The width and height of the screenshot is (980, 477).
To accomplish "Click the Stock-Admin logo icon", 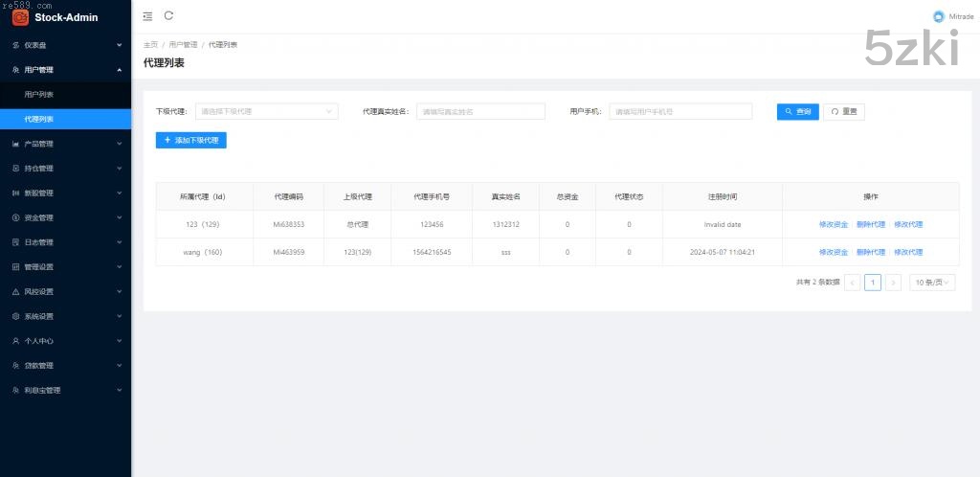I will (20, 16).
